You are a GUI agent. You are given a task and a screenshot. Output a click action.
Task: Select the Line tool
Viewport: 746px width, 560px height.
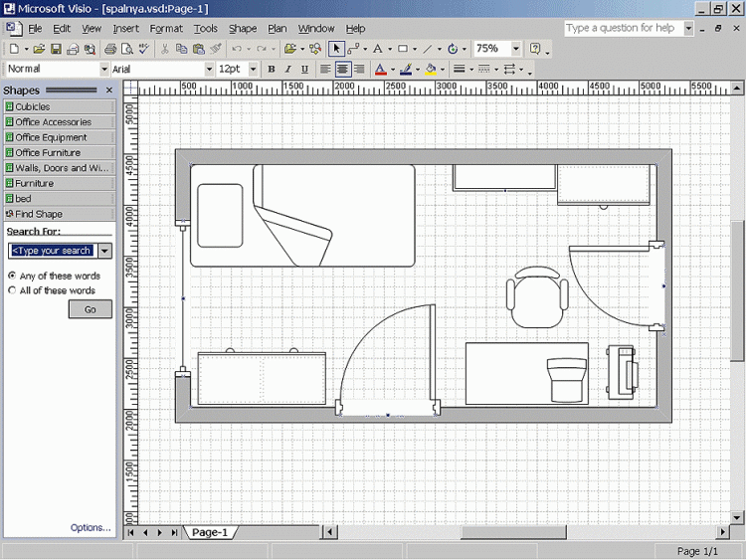pos(428,49)
